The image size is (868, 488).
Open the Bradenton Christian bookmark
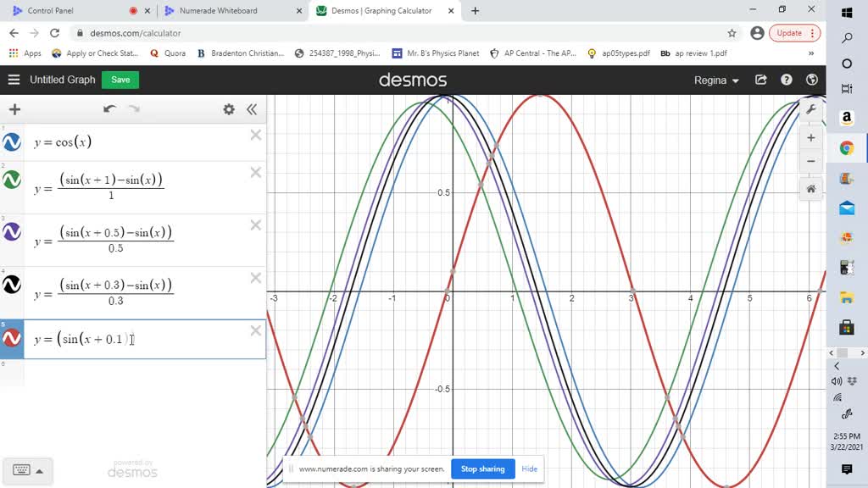[x=240, y=53]
